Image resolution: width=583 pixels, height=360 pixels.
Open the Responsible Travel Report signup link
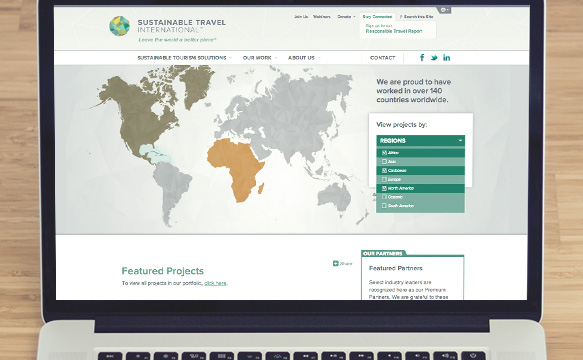click(394, 31)
